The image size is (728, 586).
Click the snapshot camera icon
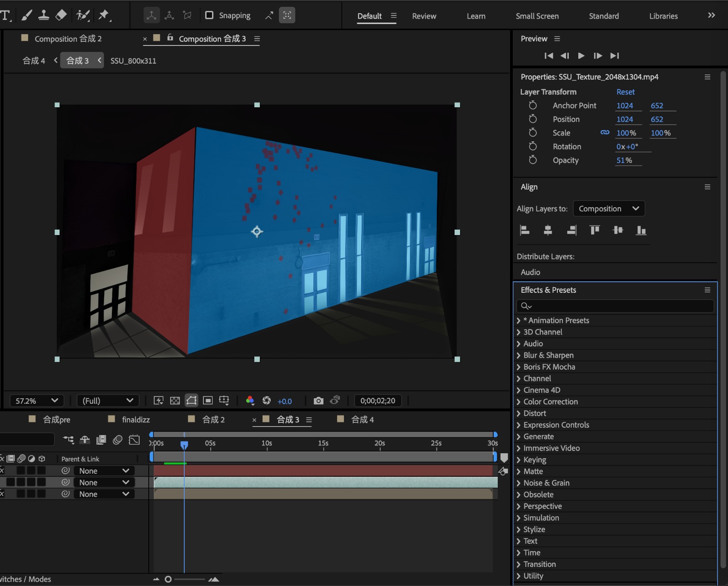[x=318, y=401]
